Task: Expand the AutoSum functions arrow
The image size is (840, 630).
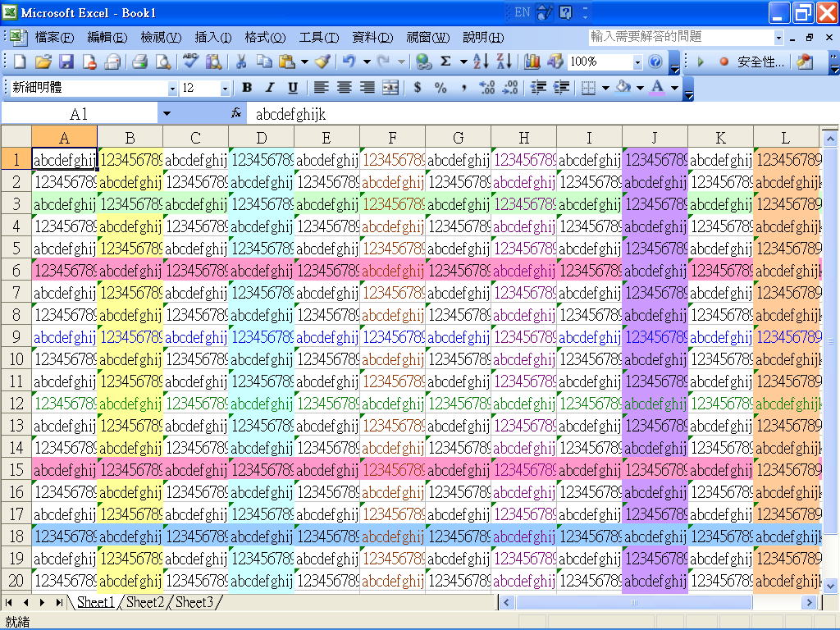Action: click(463, 62)
